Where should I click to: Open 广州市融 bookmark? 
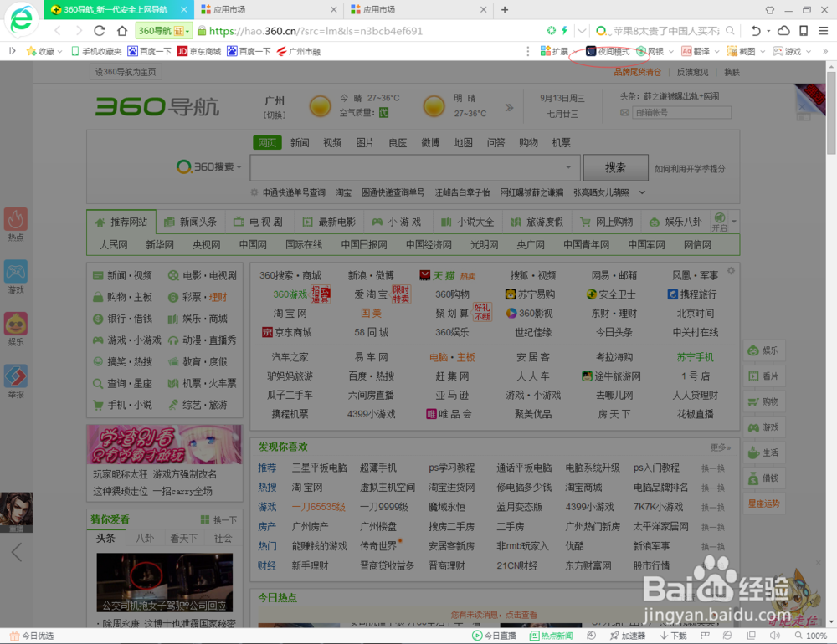tap(299, 51)
